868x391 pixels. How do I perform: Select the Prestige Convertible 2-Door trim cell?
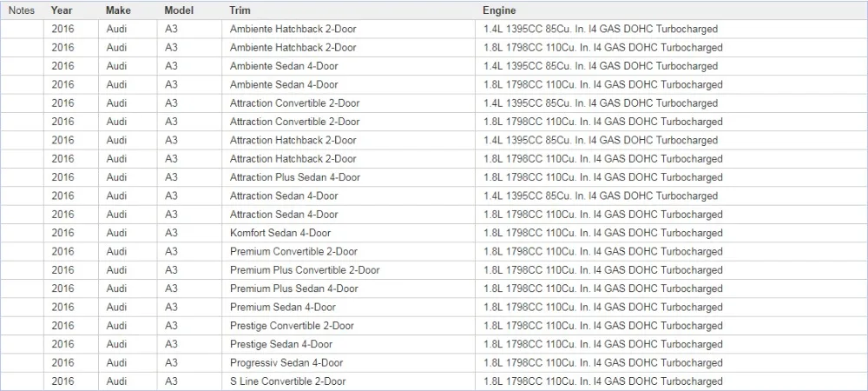pyautogui.click(x=349, y=326)
